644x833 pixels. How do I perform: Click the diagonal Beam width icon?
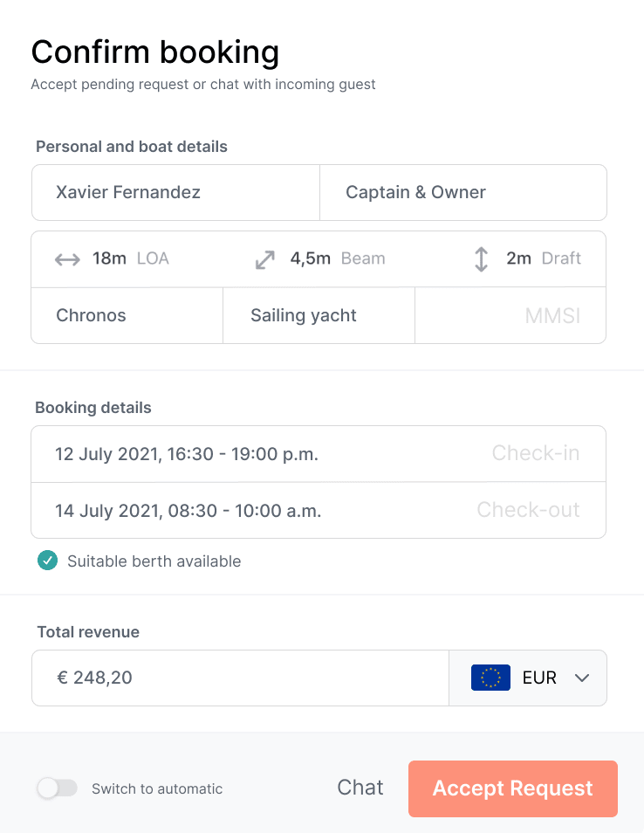tap(264, 259)
